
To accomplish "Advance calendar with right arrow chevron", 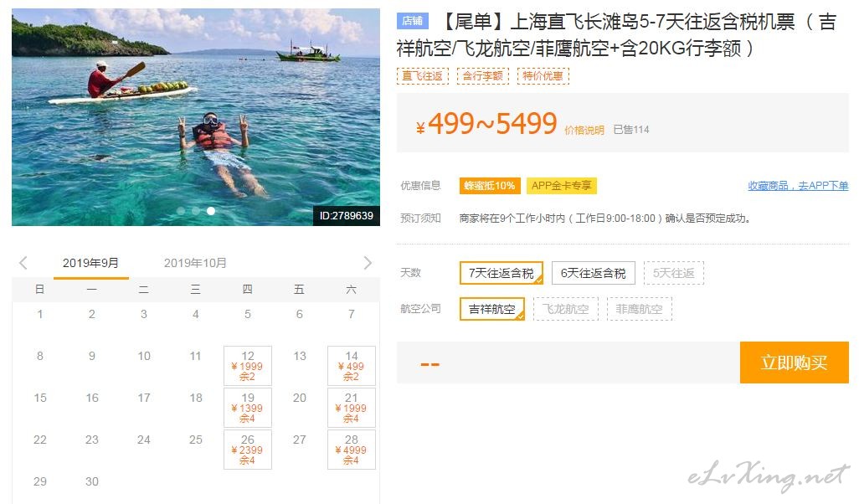I will tap(368, 263).
